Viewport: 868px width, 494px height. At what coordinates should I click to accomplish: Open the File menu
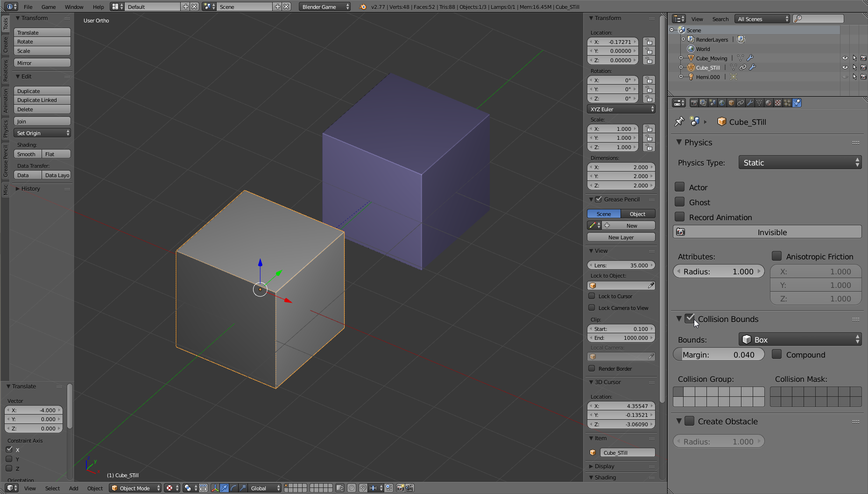(x=28, y=7)
